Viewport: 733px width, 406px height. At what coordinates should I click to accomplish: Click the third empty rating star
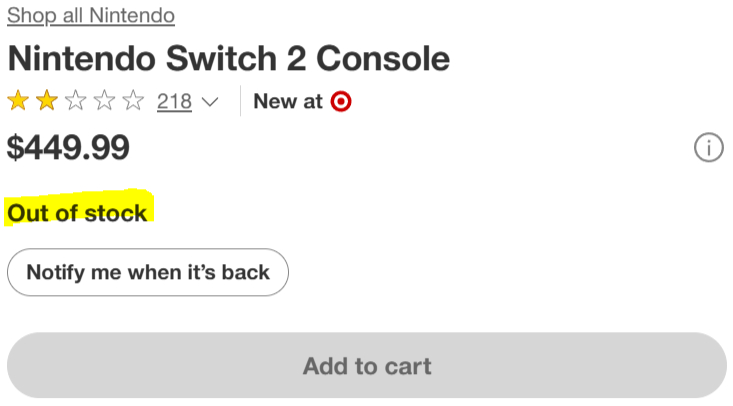[x=76, y=101]
